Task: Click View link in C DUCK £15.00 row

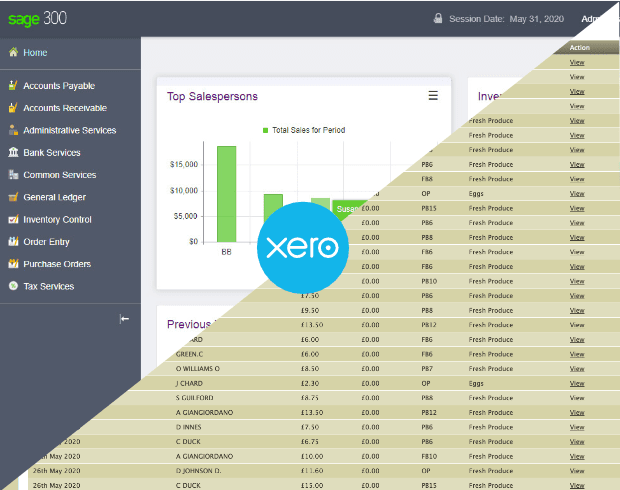Action: [x=577, y=485]
